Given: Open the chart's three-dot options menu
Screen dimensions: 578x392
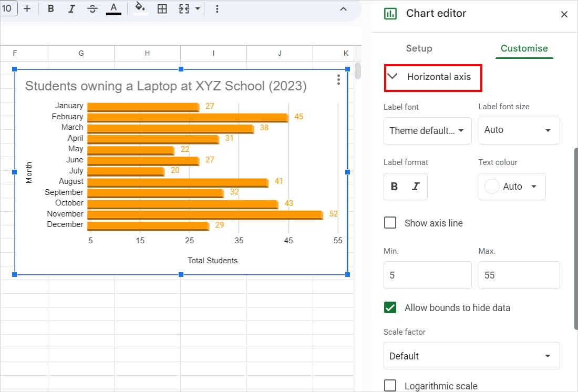Looking at the screenshot, I should click(338, 80).
